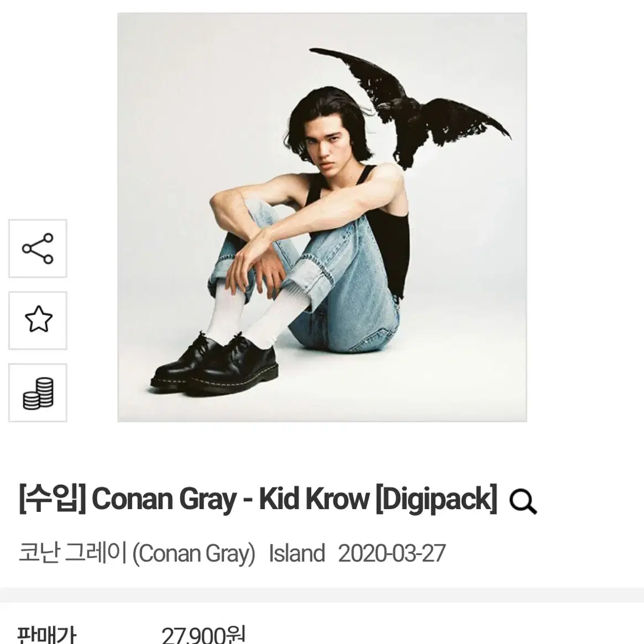Click the 'Conan Gray' text in the product title

[164, 499]
